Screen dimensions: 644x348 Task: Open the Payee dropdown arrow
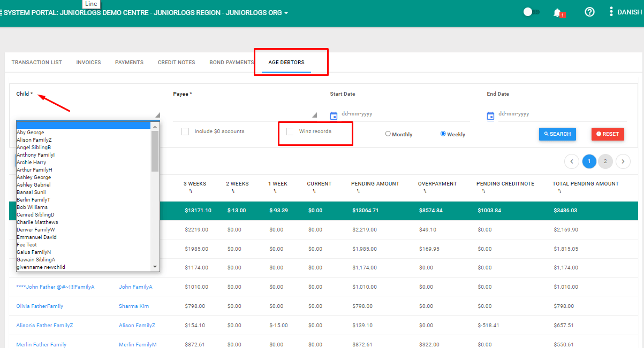314,115
